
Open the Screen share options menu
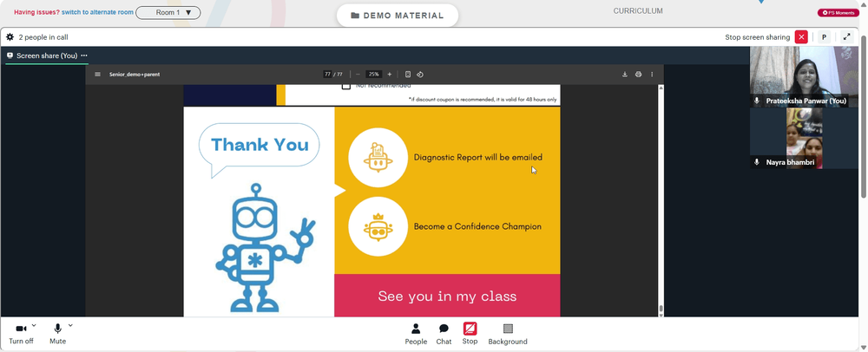point(84,55)
